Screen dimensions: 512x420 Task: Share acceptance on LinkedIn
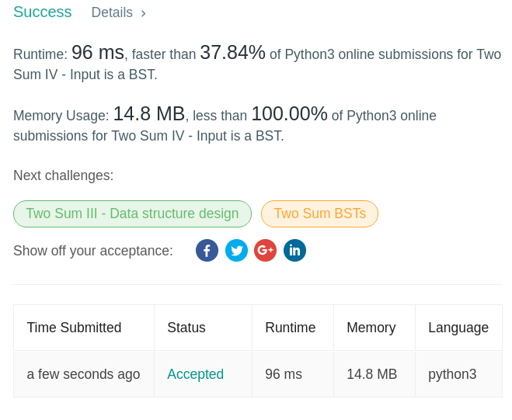pos(294,251)
